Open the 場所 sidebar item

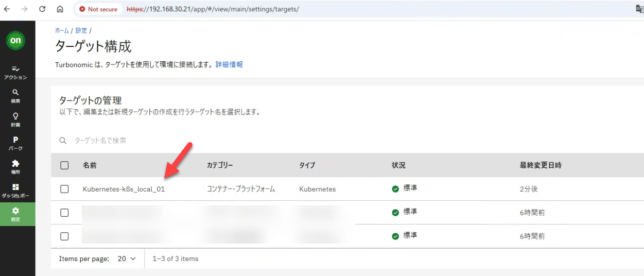(x=15, y=167)
